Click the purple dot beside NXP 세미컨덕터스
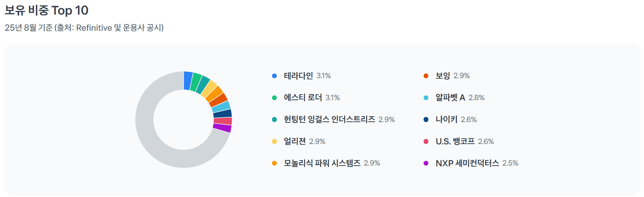This screenshot has height=197, width=644. (x=426, y=163)
